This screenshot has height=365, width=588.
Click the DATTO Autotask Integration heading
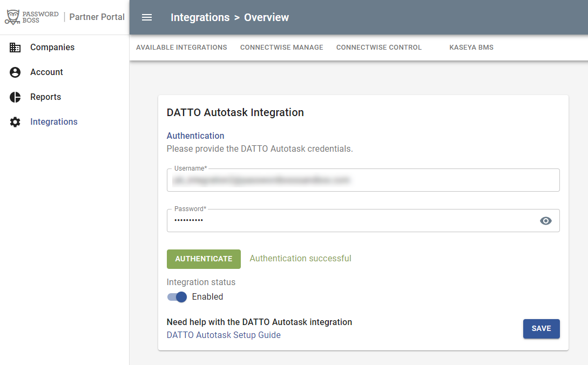coord(235,112)
